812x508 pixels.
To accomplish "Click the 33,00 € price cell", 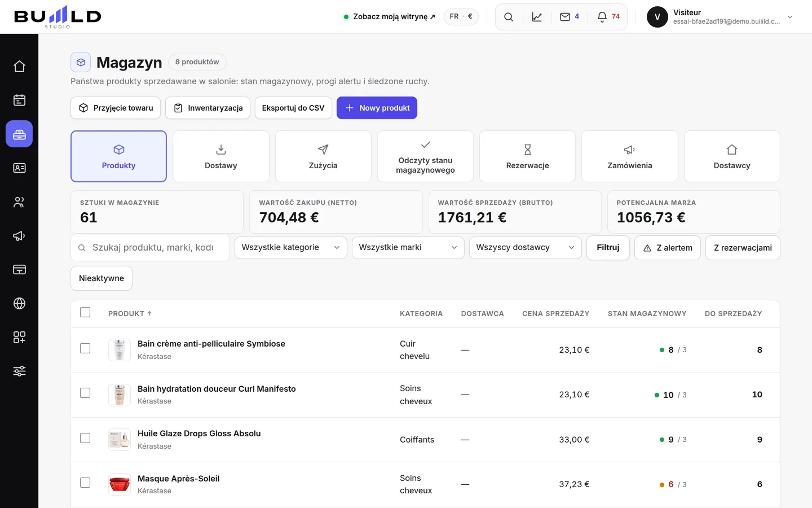I will pos(574,440).
